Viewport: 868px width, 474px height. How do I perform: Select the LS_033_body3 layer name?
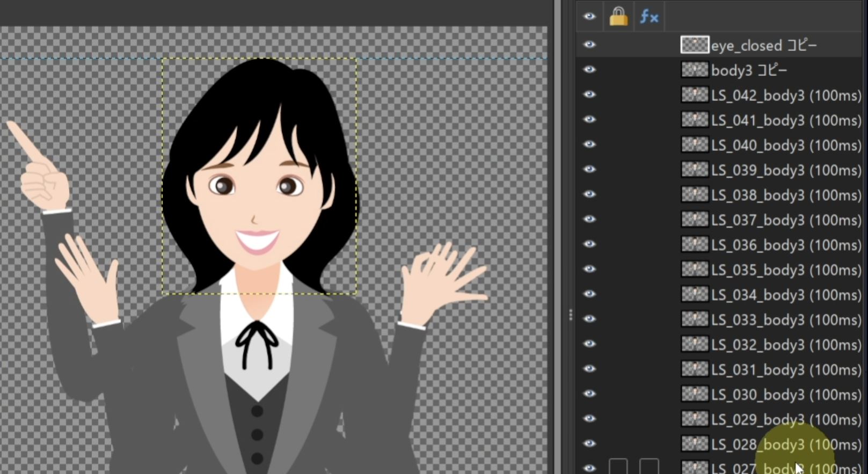(x=785, y=319)
